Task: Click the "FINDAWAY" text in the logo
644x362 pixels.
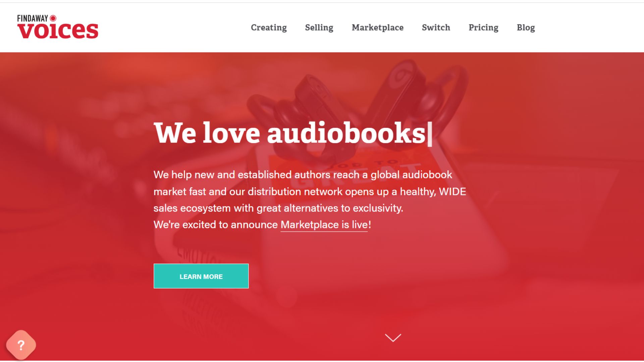Action: click(x=33, y=18)
